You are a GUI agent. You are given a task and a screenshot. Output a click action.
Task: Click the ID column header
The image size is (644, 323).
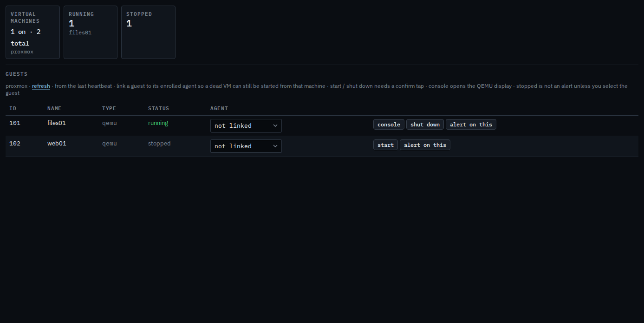[13, 108]
